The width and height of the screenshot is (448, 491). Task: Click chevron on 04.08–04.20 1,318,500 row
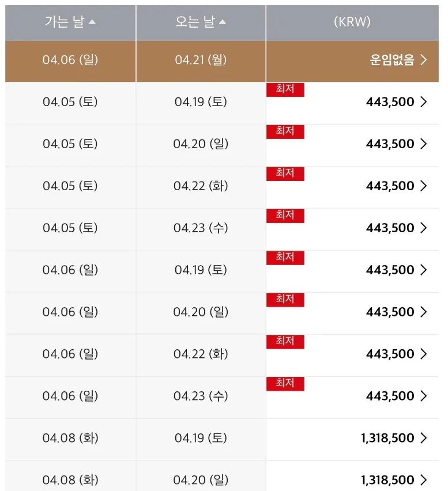coord(424,480)
